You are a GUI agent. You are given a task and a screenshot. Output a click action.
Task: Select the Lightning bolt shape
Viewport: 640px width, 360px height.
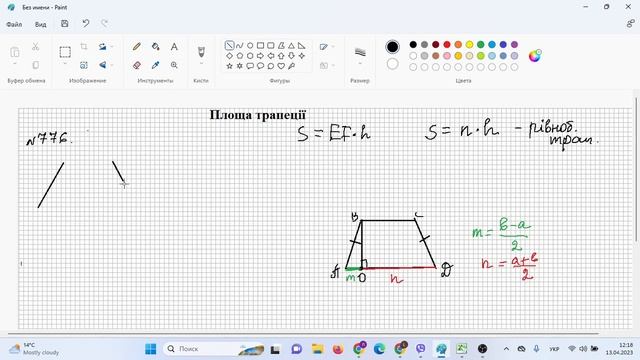click(x=291, y=66)
